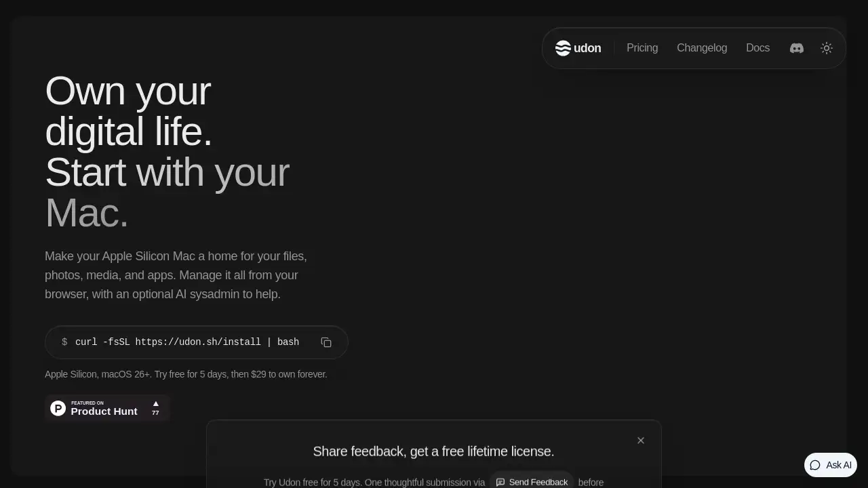Copy the curl install command

[326, 342]
